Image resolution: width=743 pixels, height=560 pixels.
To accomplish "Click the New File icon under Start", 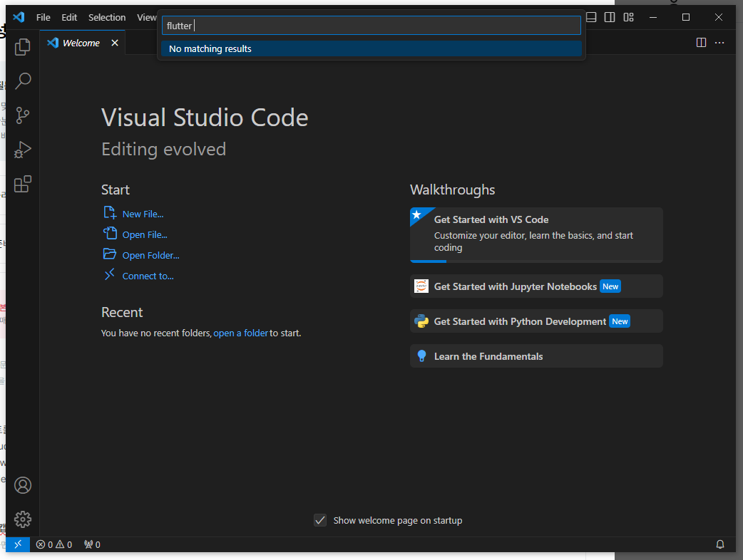I will (x=110, y=212).
